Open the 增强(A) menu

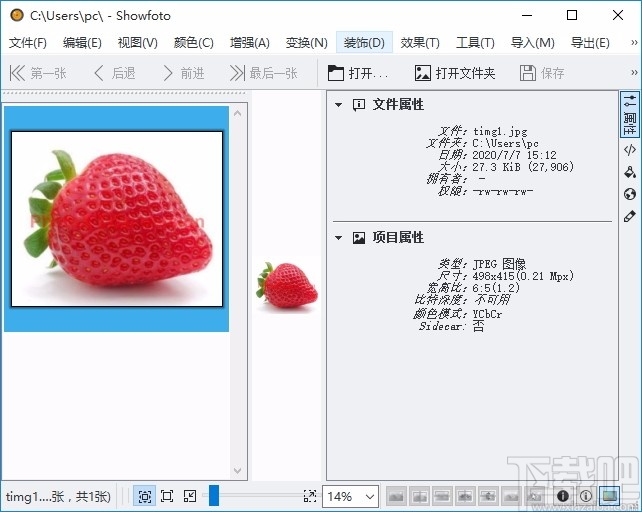coord(249,43)
